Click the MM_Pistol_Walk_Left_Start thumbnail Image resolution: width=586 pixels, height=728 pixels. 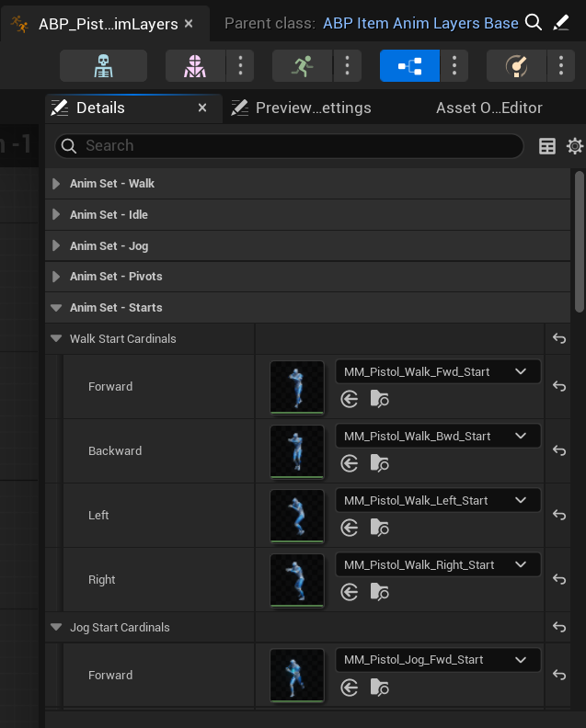[297, 516]
